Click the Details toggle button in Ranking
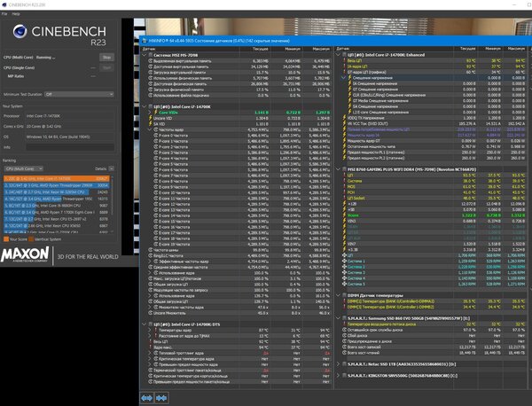Screen dimensions: 532x406 point(112,168)
